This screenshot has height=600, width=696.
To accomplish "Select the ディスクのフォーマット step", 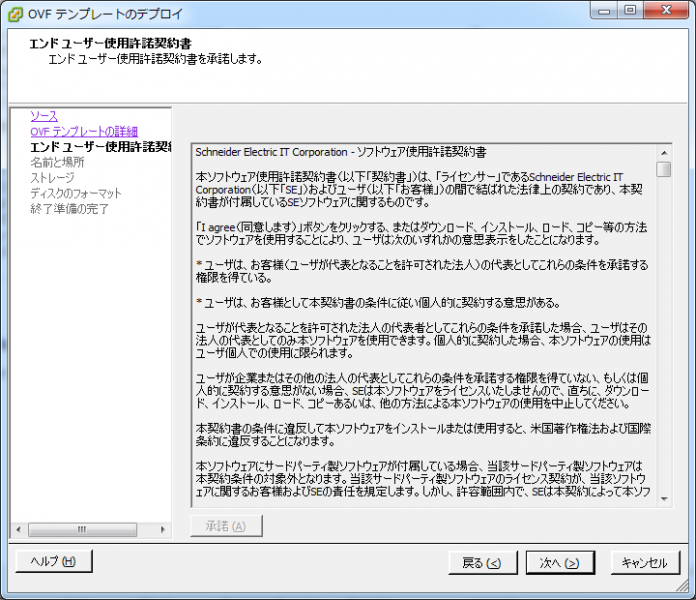I will coord(75,193).
